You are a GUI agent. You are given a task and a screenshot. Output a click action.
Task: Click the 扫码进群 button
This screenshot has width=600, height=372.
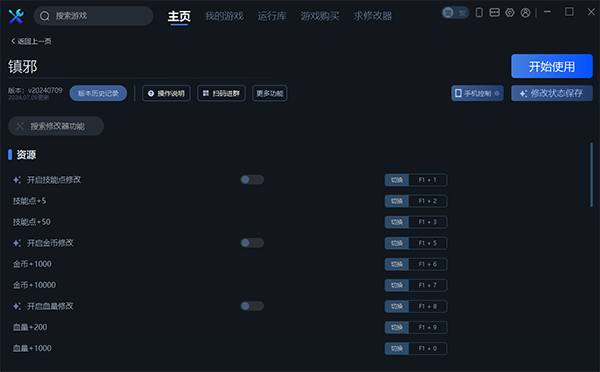pos(221,93)
